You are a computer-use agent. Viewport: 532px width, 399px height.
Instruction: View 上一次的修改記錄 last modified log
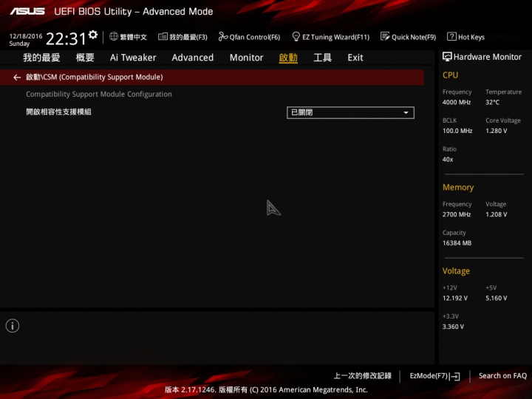pyautogui.click(x=362, y=376)
